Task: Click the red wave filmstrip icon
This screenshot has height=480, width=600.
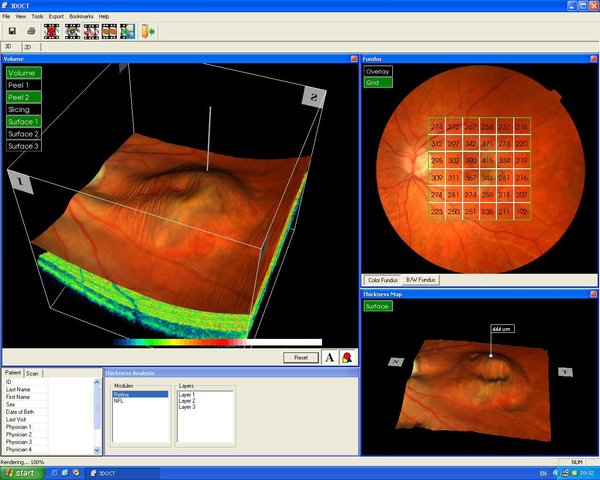Action: (91, 31)
